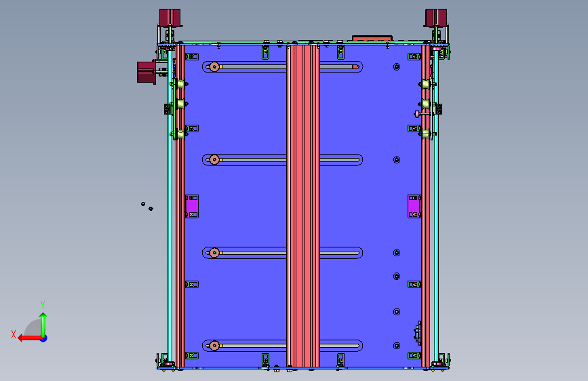Viewport: 588px width, 381px height.
Task: Click the green Y axis arrow of the triad
Action: click(x=43, y=324)
